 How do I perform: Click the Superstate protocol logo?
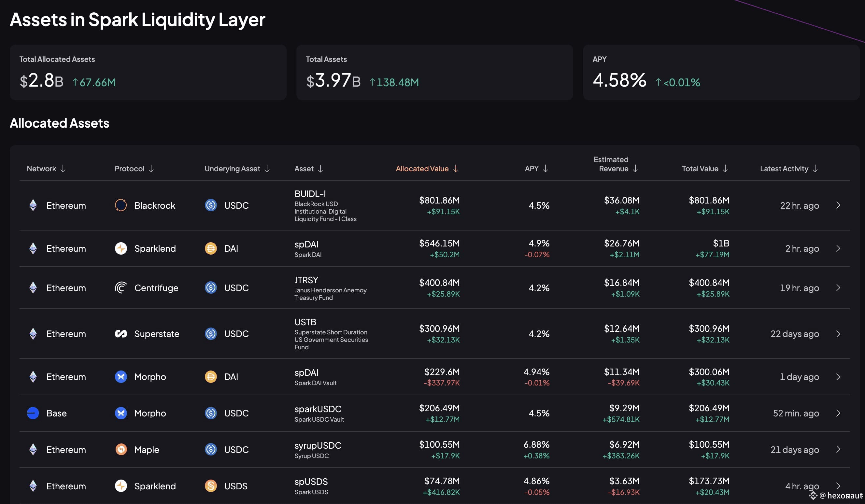tap(121, 333)
